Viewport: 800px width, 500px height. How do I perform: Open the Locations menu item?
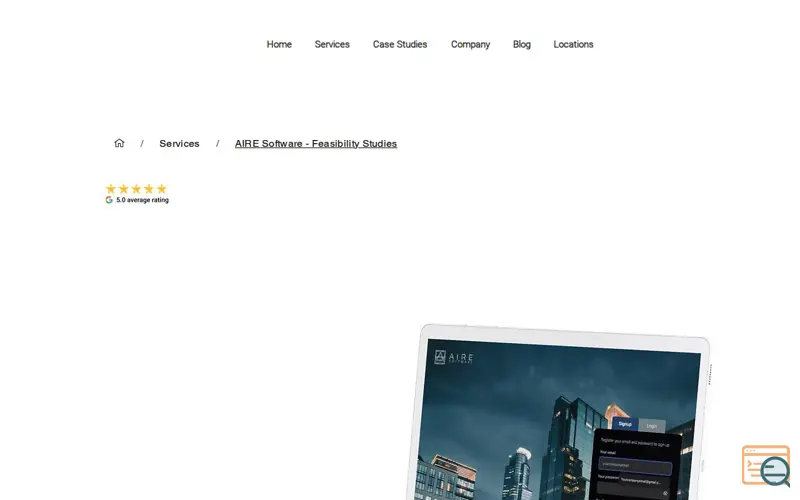tap(573, 44)
